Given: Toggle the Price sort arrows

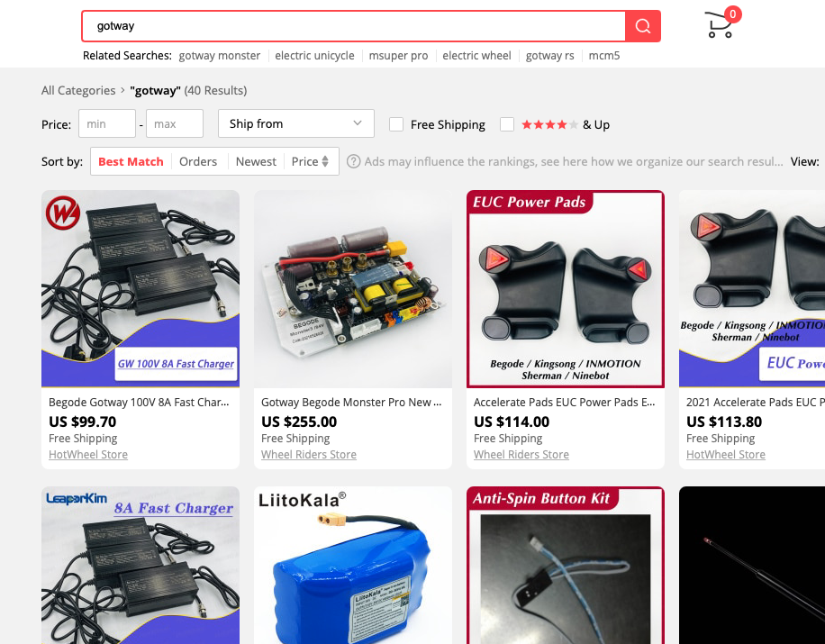Looking at the screenshot, I should (325, 161).
